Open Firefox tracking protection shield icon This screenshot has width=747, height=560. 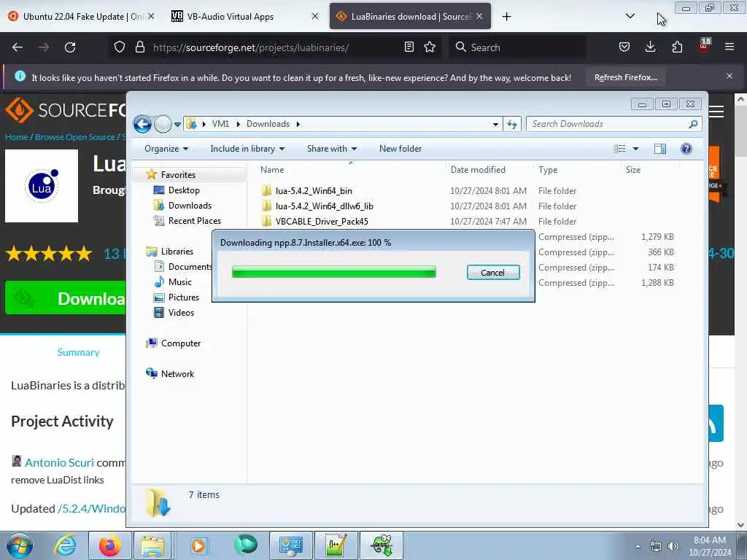tap(120, 47)
